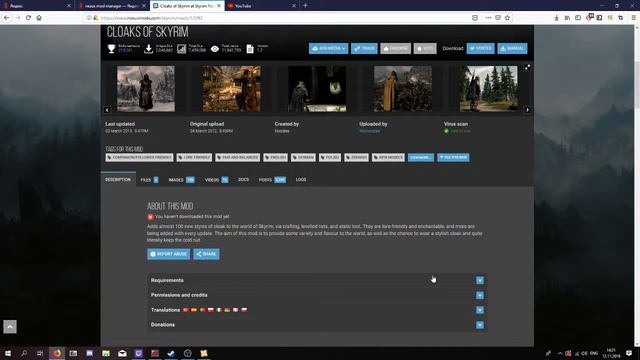
Task: Switch to the Description tab
Action: coord(118,180)
